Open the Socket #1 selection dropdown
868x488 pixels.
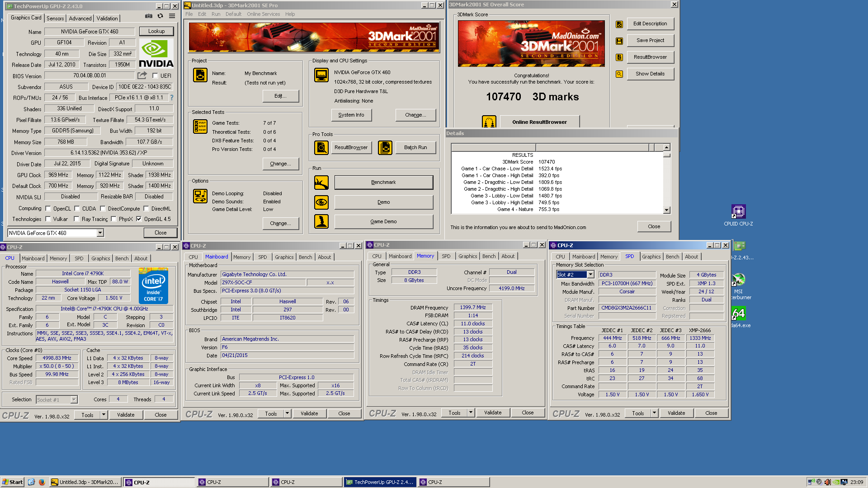pyautogui.click(x=74, y=400)
